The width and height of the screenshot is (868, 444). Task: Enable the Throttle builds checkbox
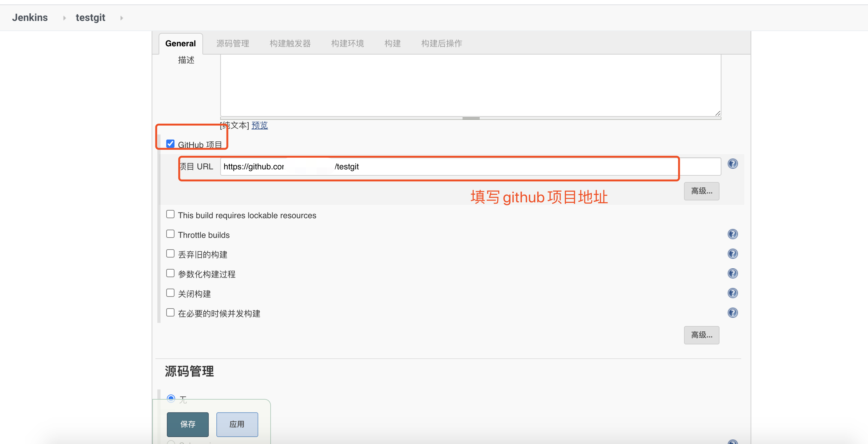pos(170,234)
